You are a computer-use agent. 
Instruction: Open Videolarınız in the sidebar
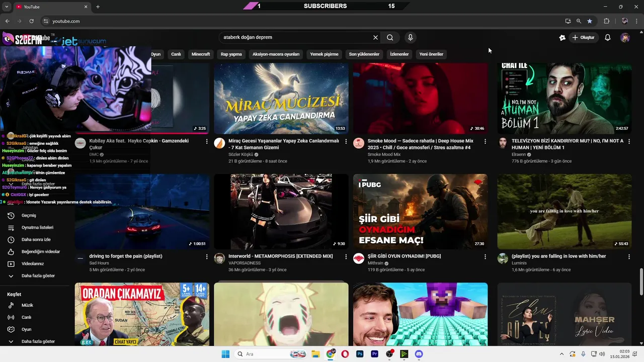click(x=33, y=264)
